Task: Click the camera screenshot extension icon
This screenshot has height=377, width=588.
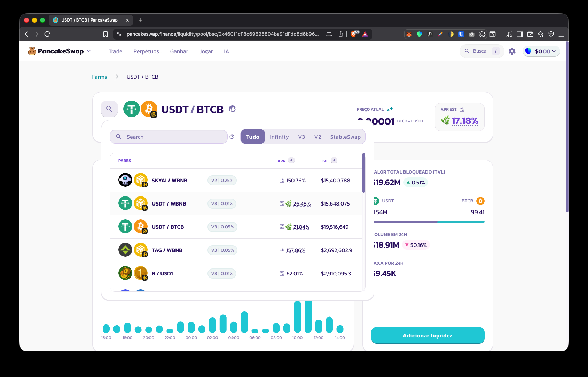Action: point(472,34)
